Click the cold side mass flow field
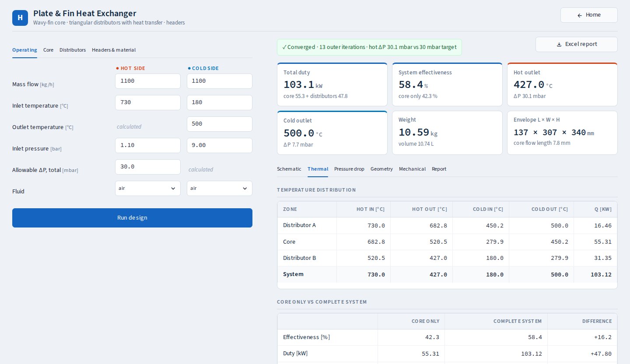The height and width of the screenshot is (364, 630). 220,81
